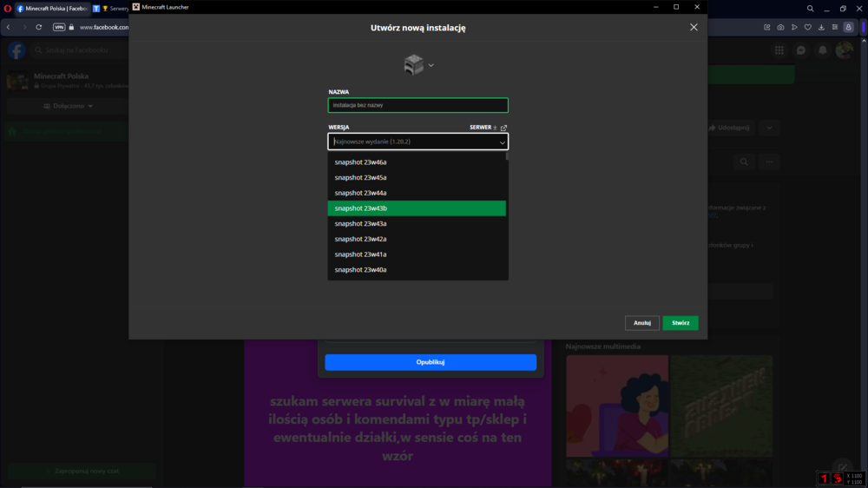Reload the page in Opera

click(x=39, y=27)
